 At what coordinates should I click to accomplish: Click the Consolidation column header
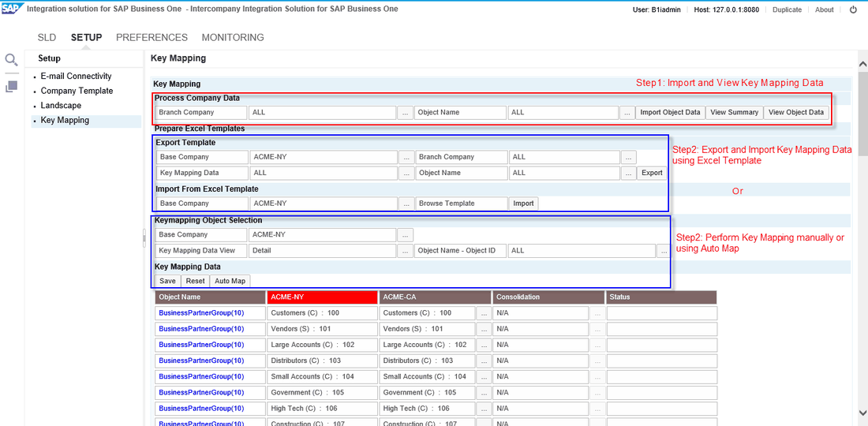tap(548, 297)
